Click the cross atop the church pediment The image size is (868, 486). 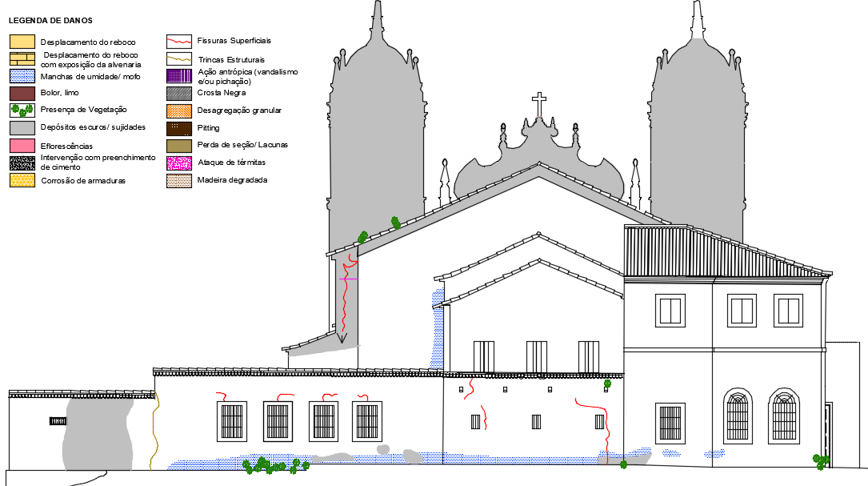click(x=541, y=97)
